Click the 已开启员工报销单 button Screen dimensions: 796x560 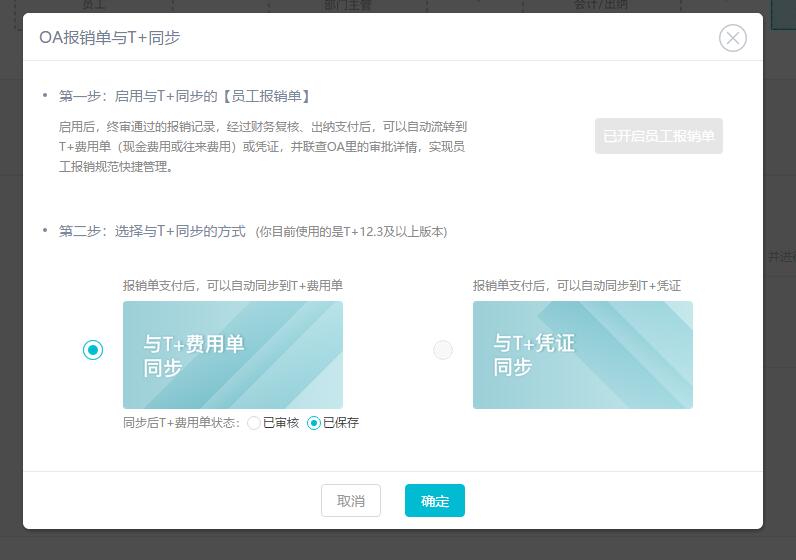click(x=658, y=136)
